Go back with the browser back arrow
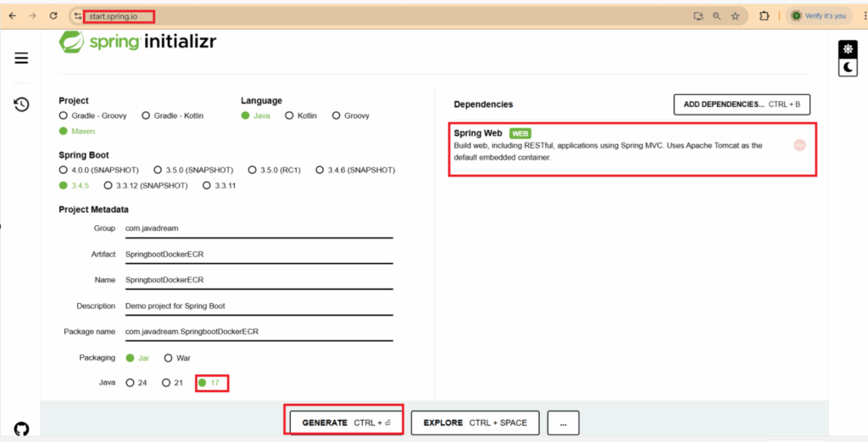 [x=12, y=16]
